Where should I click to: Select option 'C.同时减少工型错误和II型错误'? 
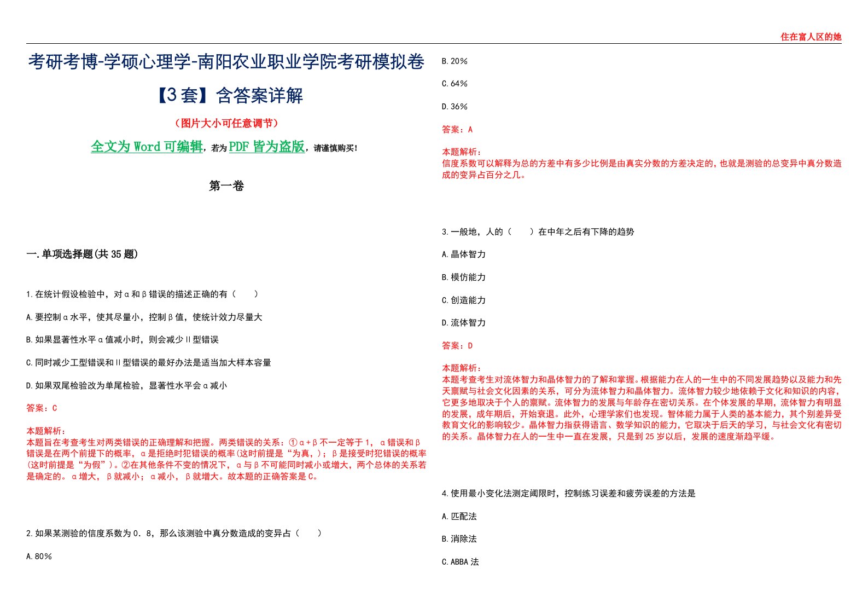pyautogui.click(x=149, y=363)
